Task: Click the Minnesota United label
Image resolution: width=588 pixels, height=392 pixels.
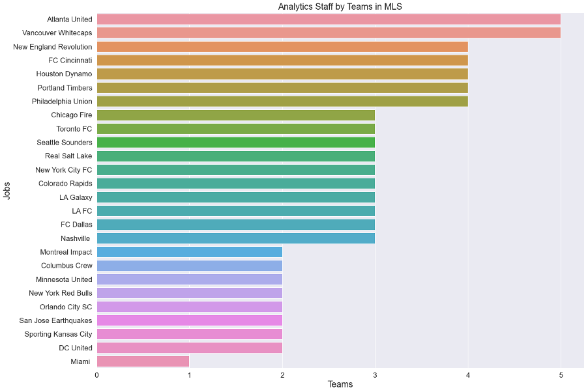Action: pos(64,279)
